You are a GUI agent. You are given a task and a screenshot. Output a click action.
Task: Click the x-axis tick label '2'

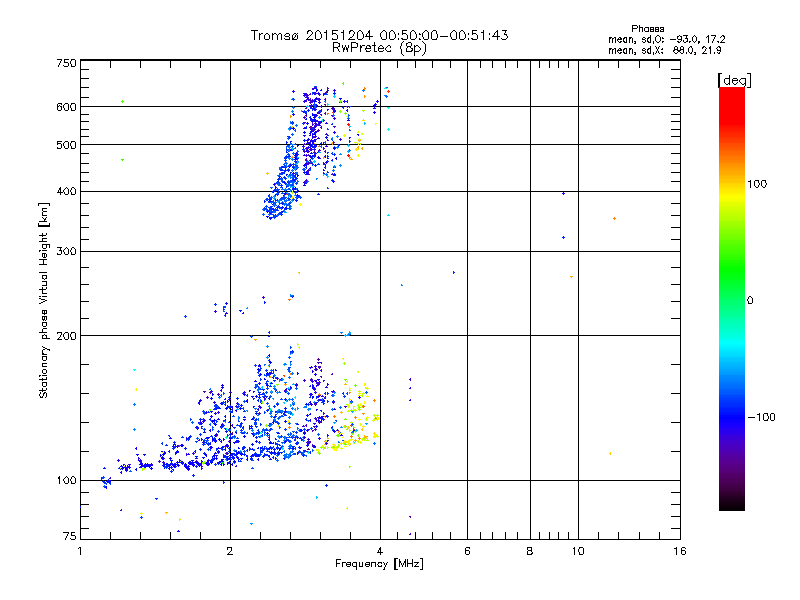point(230,551)
